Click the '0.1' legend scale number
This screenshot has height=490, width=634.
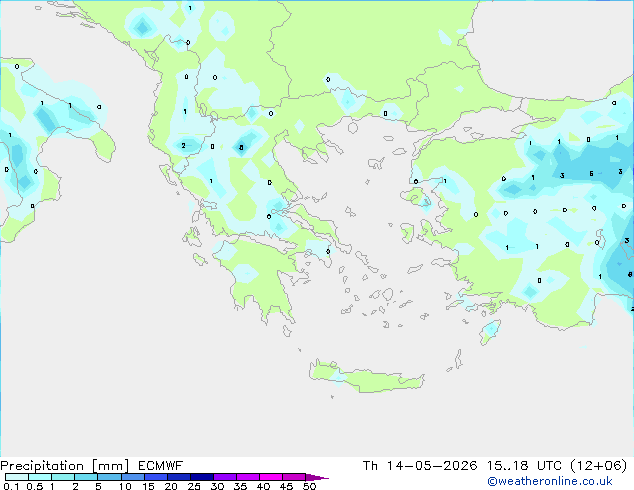pos(11,486)
